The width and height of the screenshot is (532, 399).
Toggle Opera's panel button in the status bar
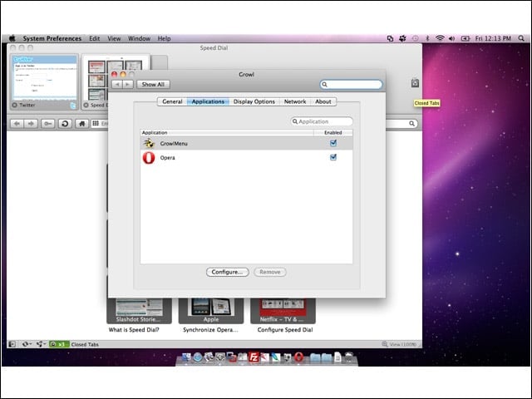[12, 344]
